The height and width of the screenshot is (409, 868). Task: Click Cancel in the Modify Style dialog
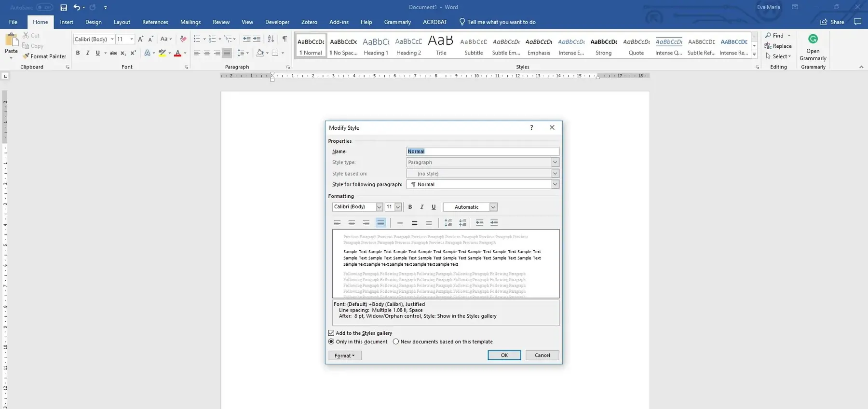coord(542,355)
